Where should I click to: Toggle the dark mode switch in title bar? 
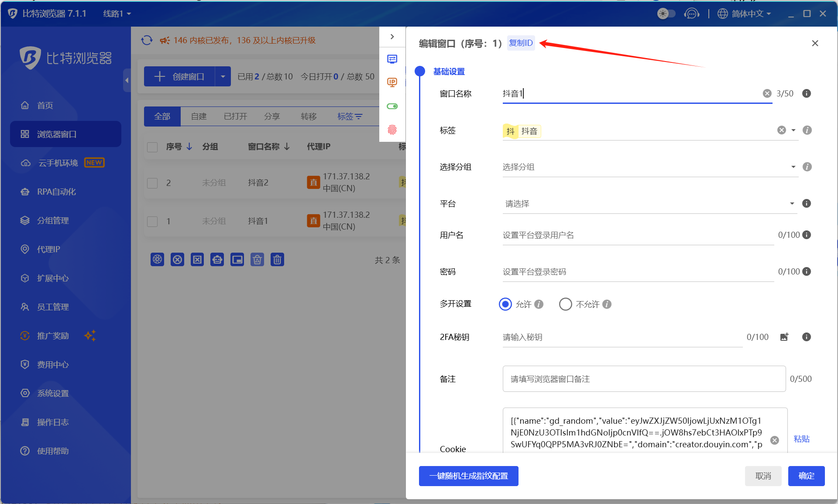pos(666,14)
